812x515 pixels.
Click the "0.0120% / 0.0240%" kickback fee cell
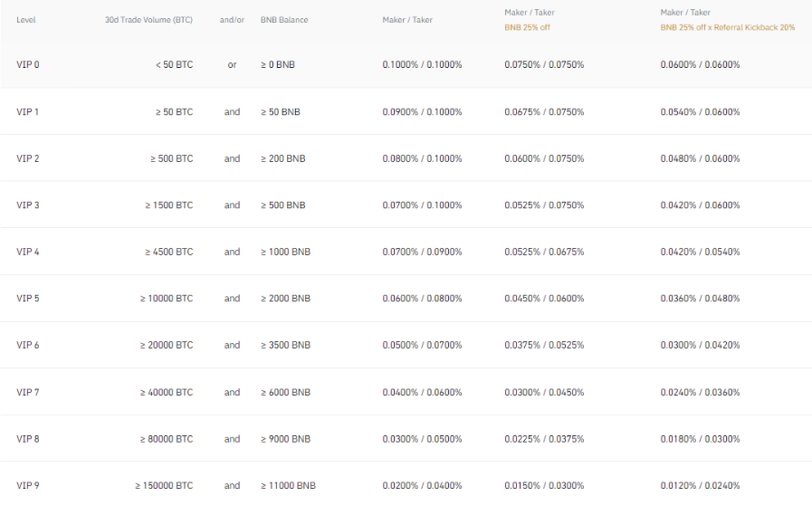pos(700,486)
